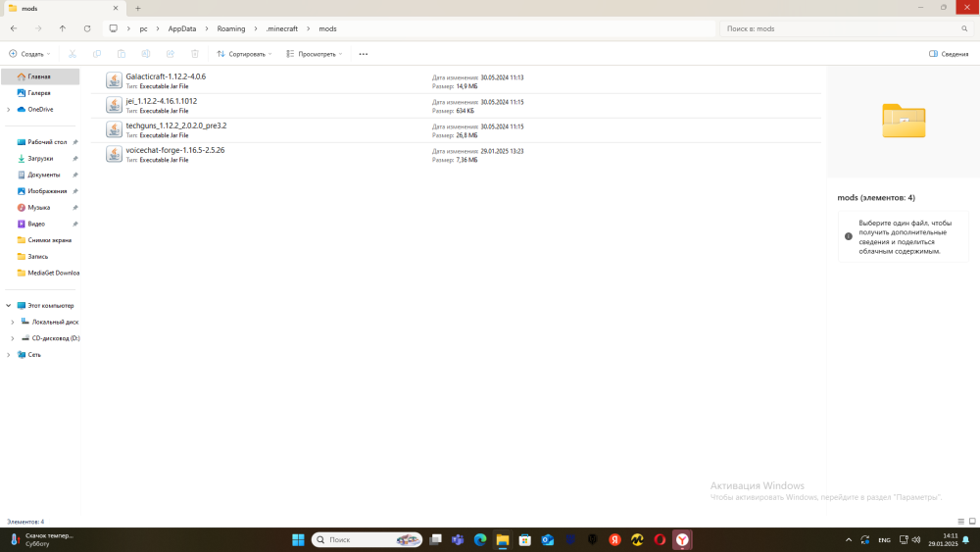Open the three-dots more options menu
Viewport: 980px width, 552px height.
364,54
